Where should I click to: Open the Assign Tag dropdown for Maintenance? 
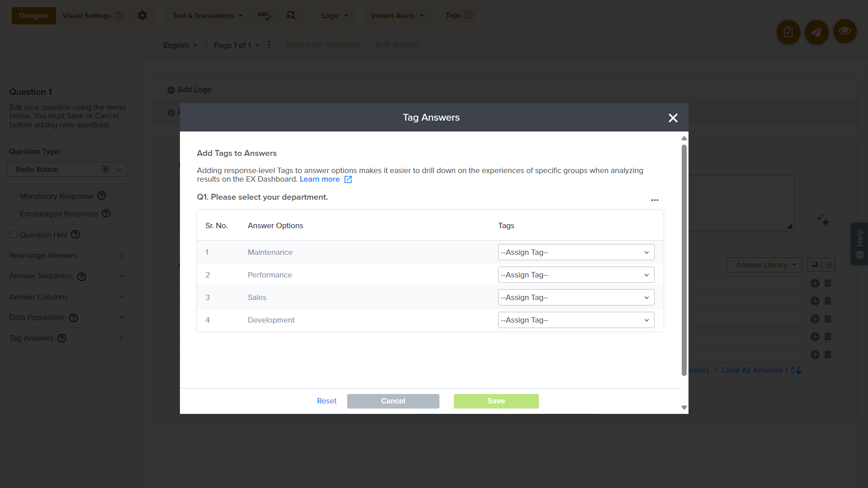pos(576,252)
